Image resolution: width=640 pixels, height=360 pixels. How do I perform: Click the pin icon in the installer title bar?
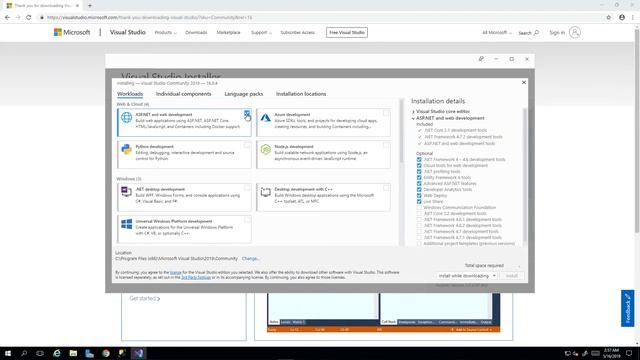(x=481, y=59)
